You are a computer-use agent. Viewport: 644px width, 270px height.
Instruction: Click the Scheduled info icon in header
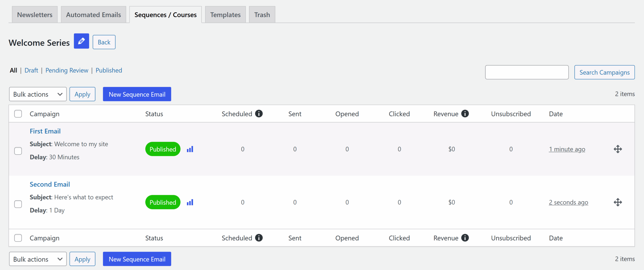(x=259, y=114)
